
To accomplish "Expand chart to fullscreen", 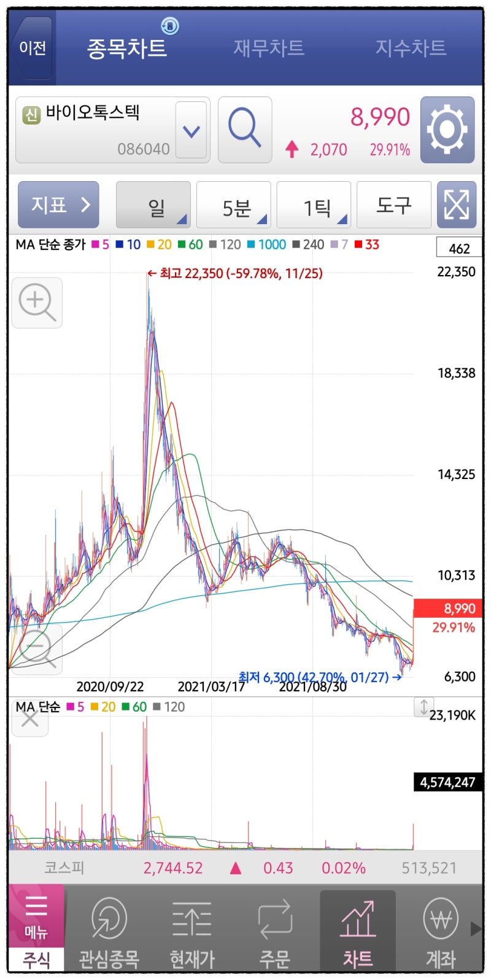I will pyautogui.click(x=457, y=205).
